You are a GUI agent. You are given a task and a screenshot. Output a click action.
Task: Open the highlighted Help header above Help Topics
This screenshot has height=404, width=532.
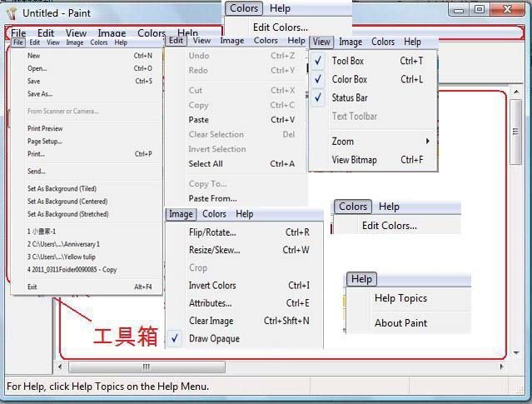tap(361, 279)
